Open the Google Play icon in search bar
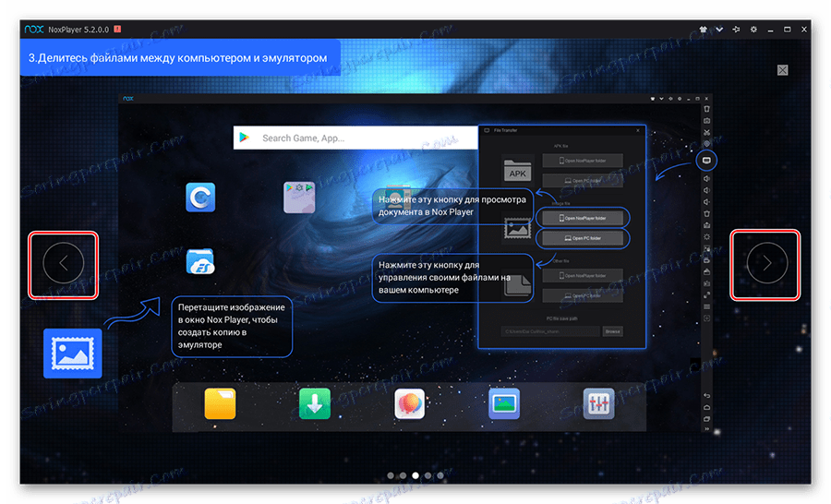The height and width of the screenshot is (504, 831). [245, 138]
